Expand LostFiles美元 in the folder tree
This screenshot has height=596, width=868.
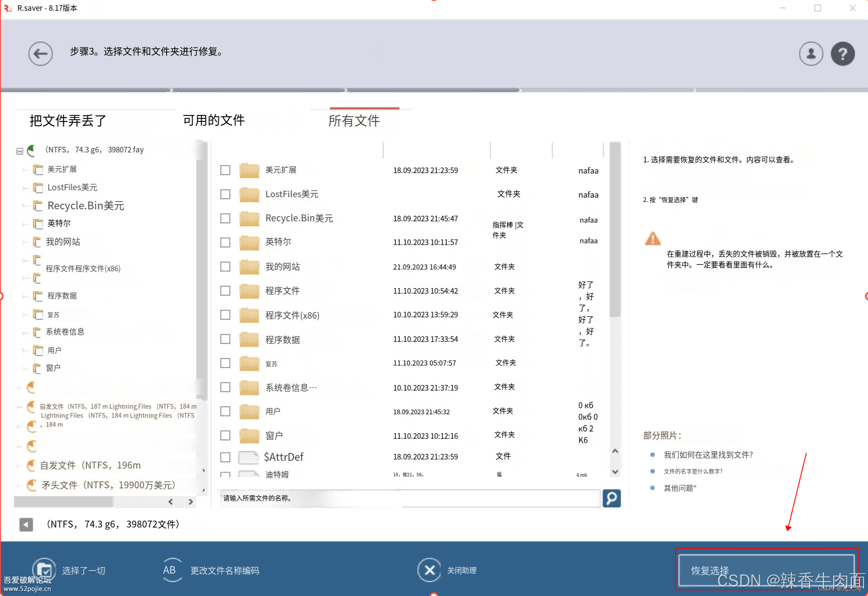click(25, 188)
